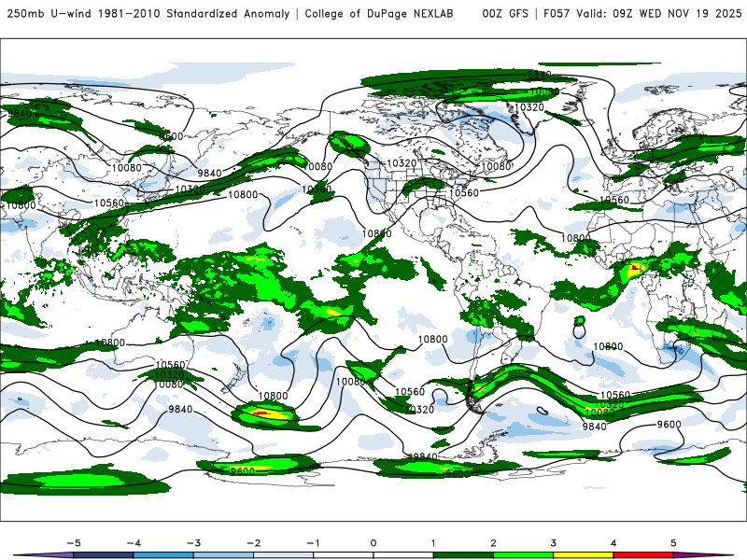Click the "5" colorbar tick label
This screenshot has width=747, height=560.
tap(673, 543)
